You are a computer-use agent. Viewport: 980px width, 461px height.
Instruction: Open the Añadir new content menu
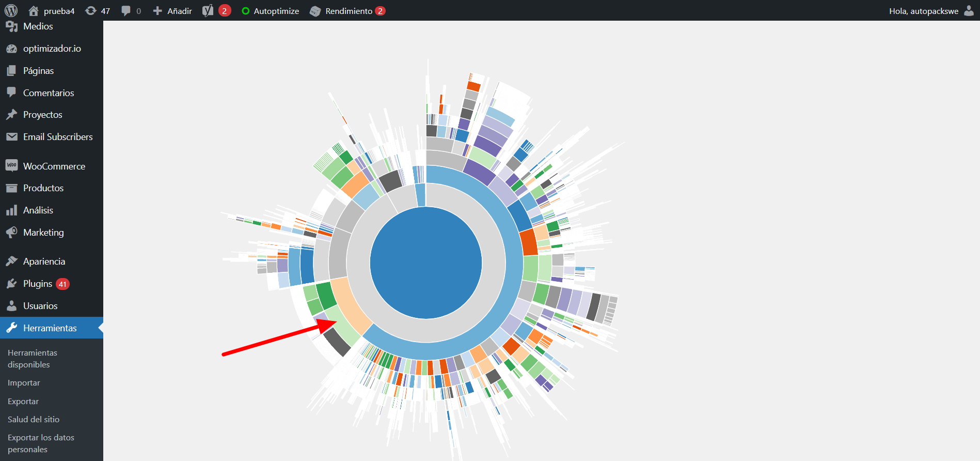tap(179, 11)
